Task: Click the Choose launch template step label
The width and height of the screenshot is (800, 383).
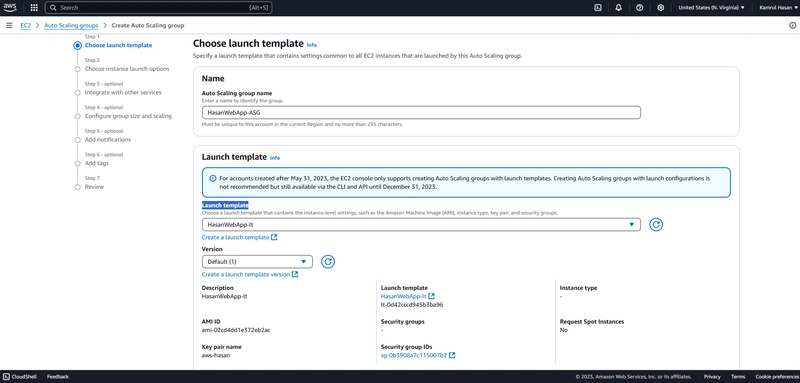Action: pyautogui.click(x=118, y=45)
